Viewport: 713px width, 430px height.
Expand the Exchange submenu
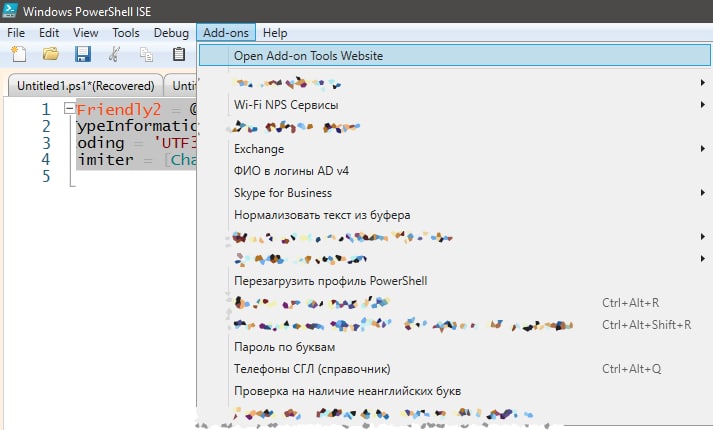pyautogui.click(x=455, y=149)
